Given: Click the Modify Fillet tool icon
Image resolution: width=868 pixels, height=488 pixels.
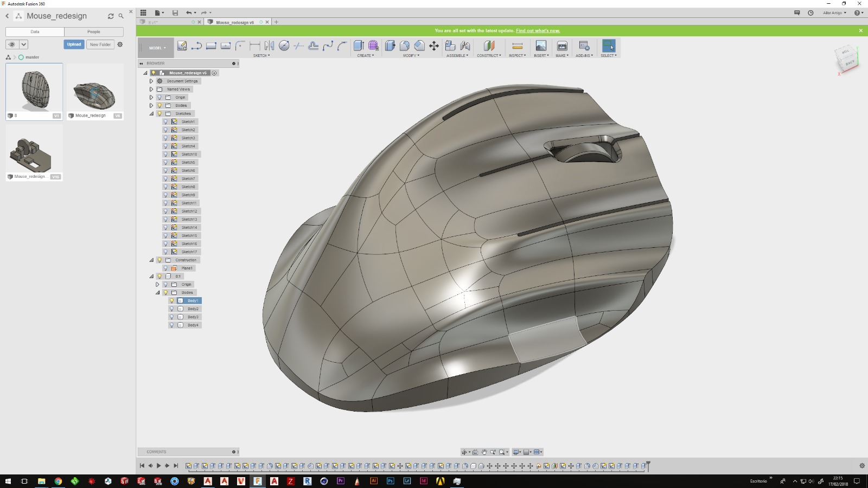Looking at the screenshot, I should pos(405,46).
